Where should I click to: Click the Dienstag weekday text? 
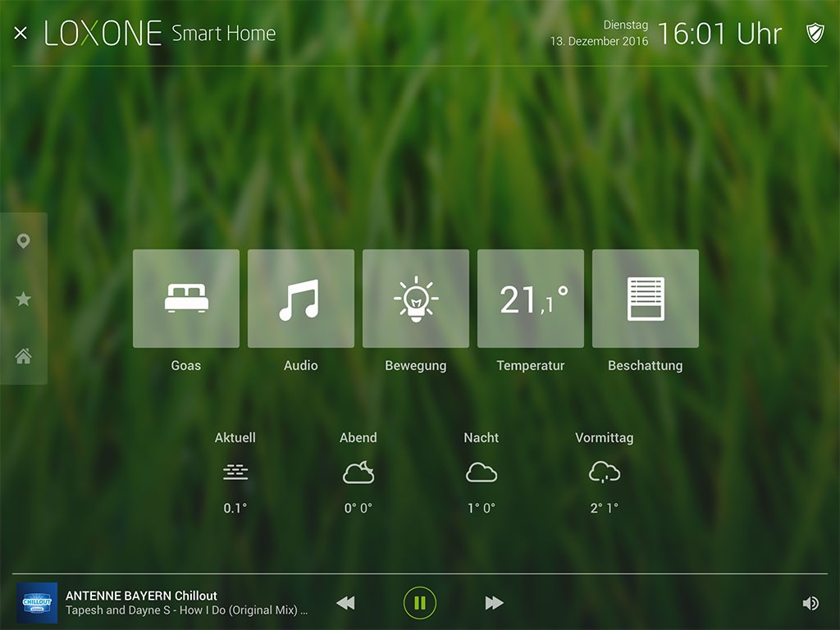(626, 25)
